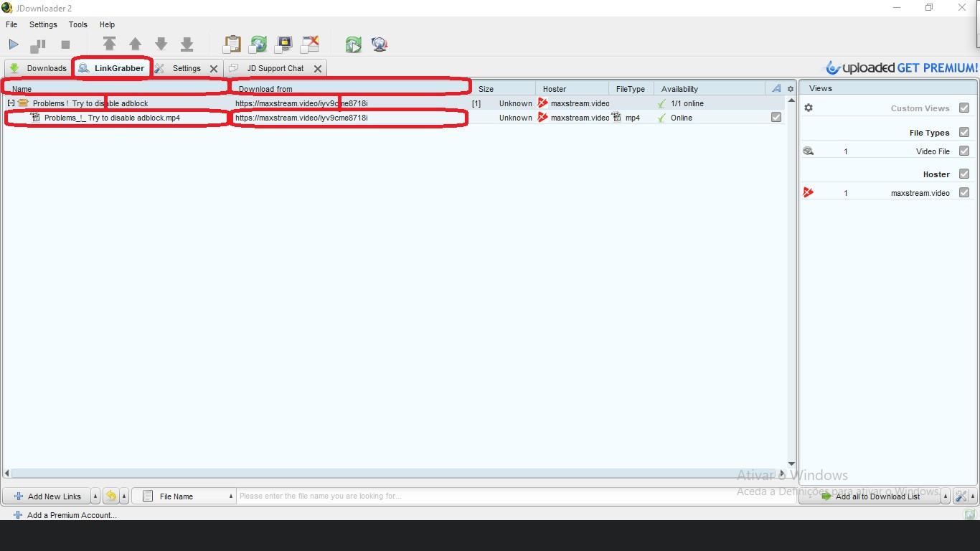Click the bottom-right status corner icon

[970, 514]
